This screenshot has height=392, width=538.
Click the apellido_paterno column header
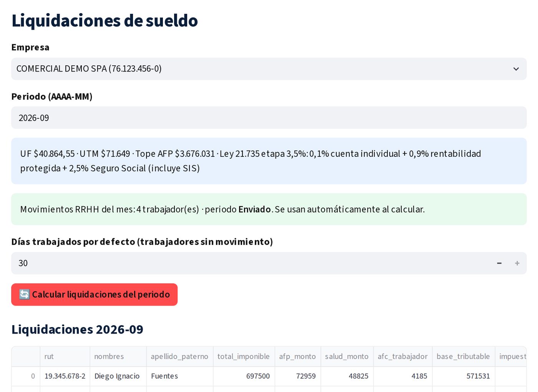pyautogui.click(x=179, y=357)
